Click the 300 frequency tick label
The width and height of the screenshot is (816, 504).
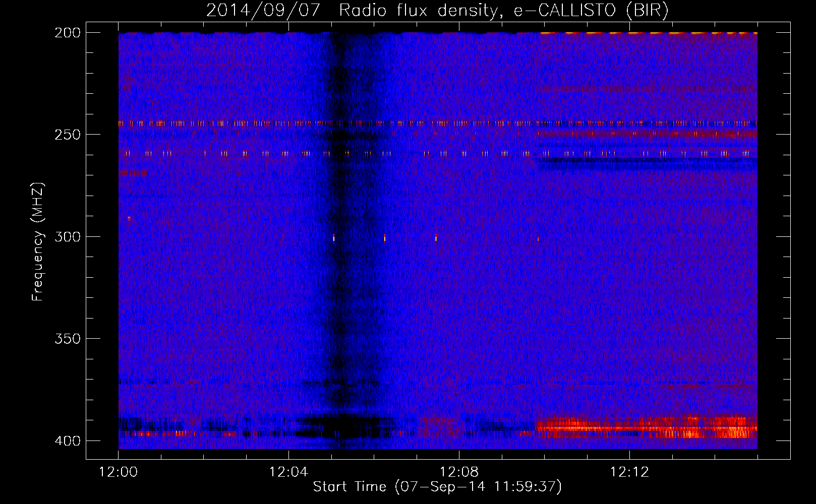(68, 237)
